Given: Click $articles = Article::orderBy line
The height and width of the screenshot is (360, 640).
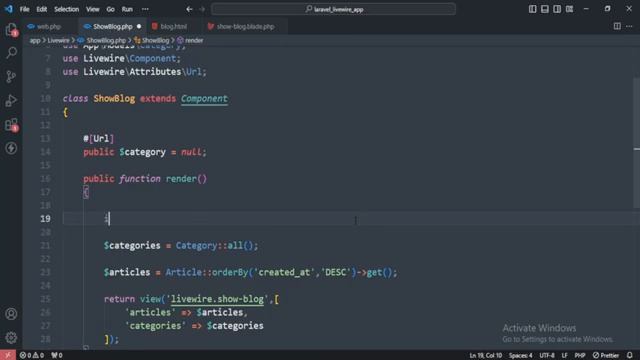Looking at the screenshot, I should click(250, 272).
